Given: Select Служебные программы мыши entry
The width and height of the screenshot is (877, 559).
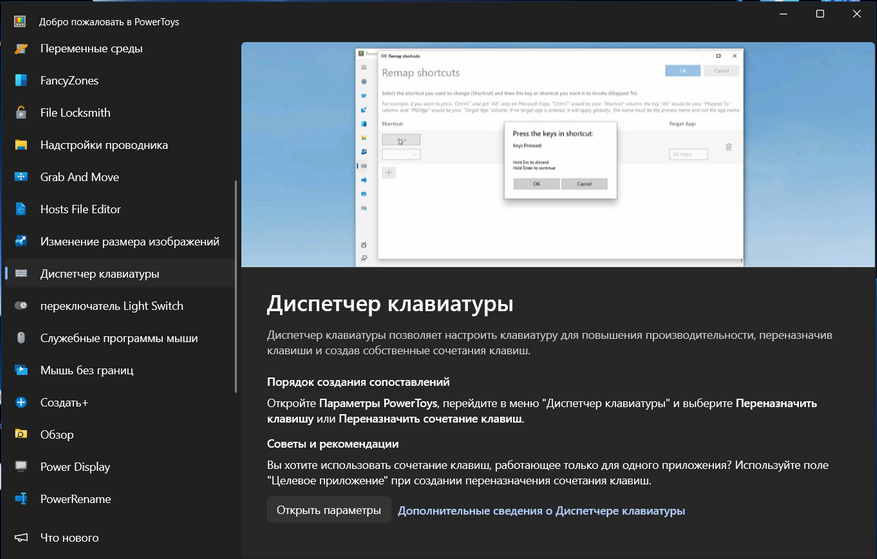Looking at the screenshot, I should [x=120, y=338].
